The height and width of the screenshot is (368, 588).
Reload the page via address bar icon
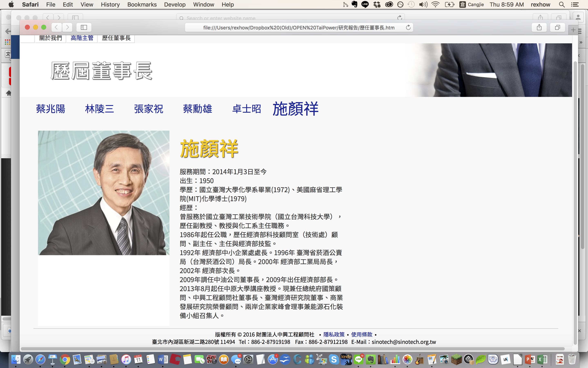[x=408, y=28]
